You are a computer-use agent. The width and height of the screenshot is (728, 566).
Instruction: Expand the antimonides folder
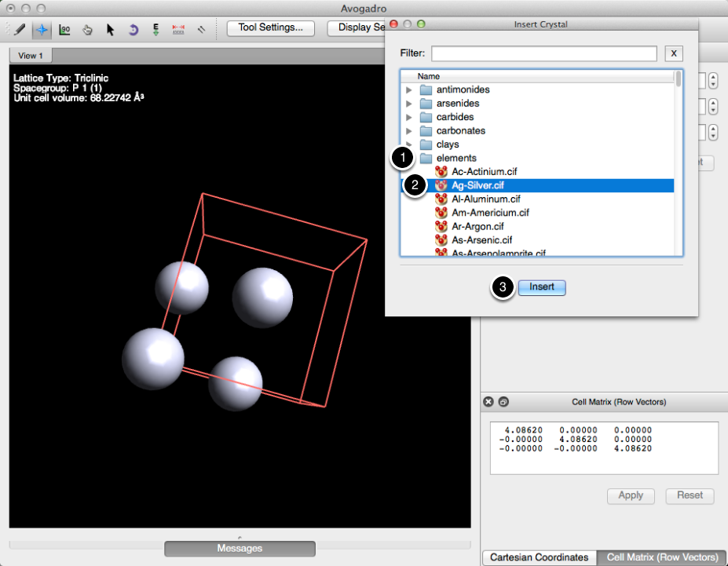click(408, 89)
